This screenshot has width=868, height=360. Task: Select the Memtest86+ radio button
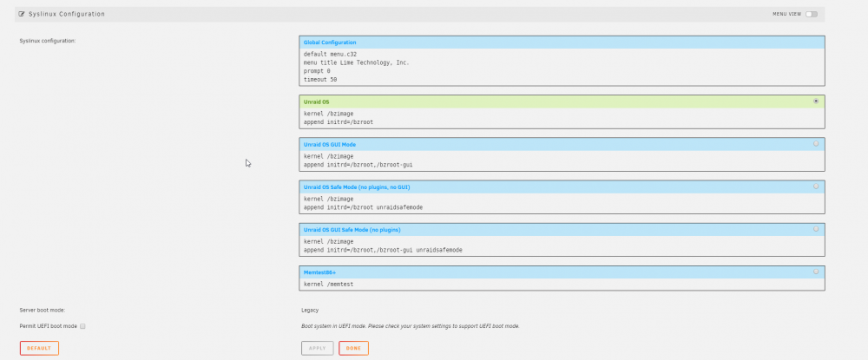[x=816, y=272]
